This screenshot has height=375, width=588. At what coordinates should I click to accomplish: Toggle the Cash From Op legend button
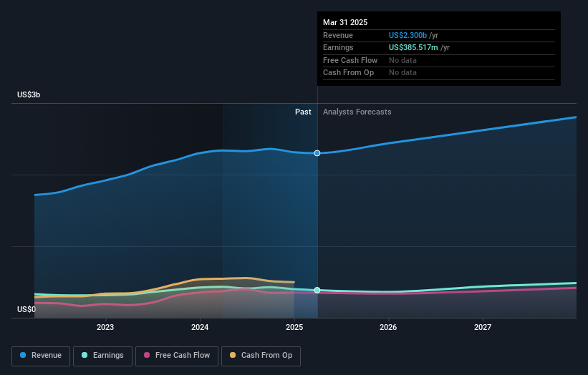(261, 356)
